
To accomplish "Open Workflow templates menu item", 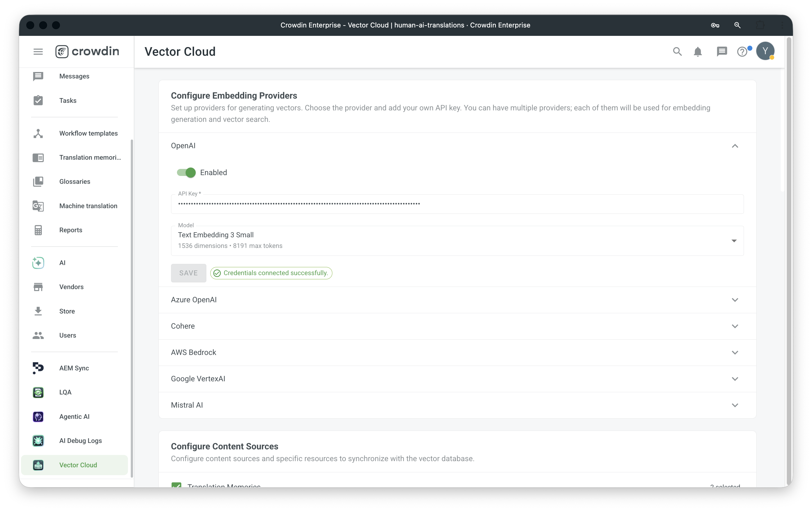I will click(x=88, y=133).
